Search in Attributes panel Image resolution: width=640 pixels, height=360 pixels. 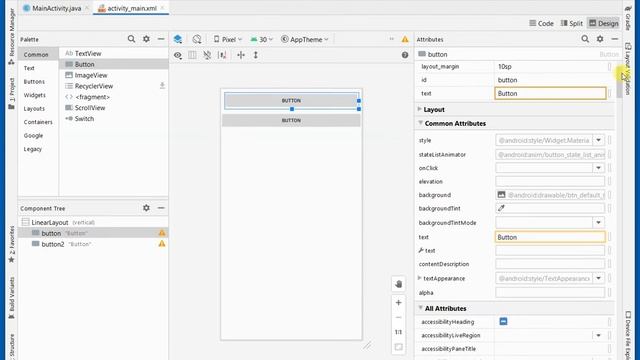(585, 39)
